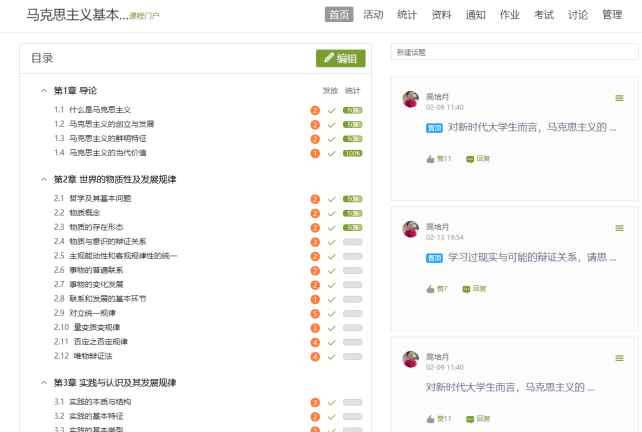The image size is (642, 432).
Task: Open the 首页 tab
Action: pos(339,15)
